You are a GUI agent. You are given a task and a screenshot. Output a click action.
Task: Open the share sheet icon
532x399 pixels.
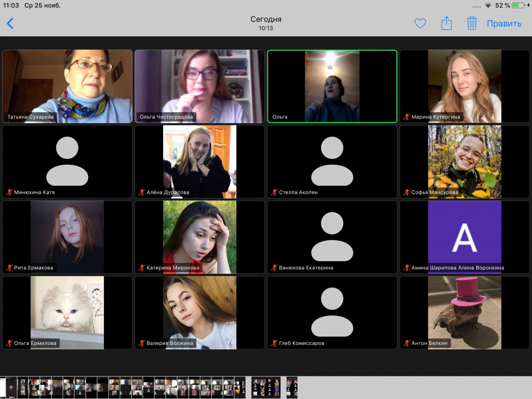point(446,23)
